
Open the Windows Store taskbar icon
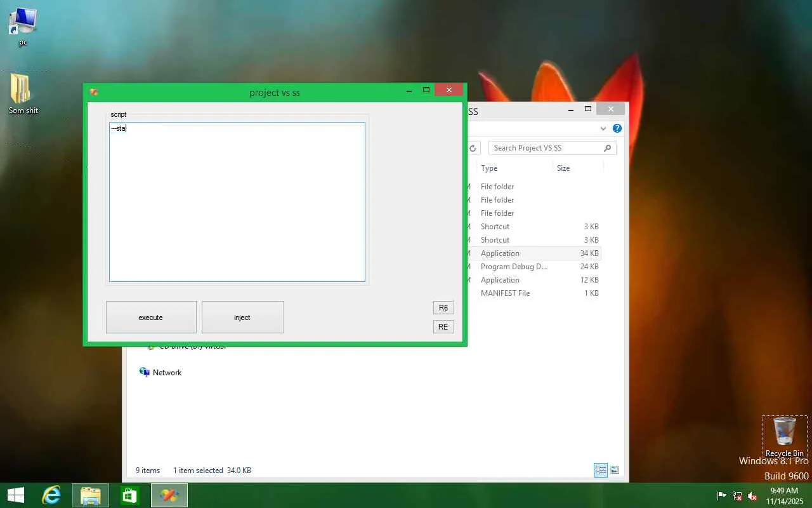click(130, 495)
